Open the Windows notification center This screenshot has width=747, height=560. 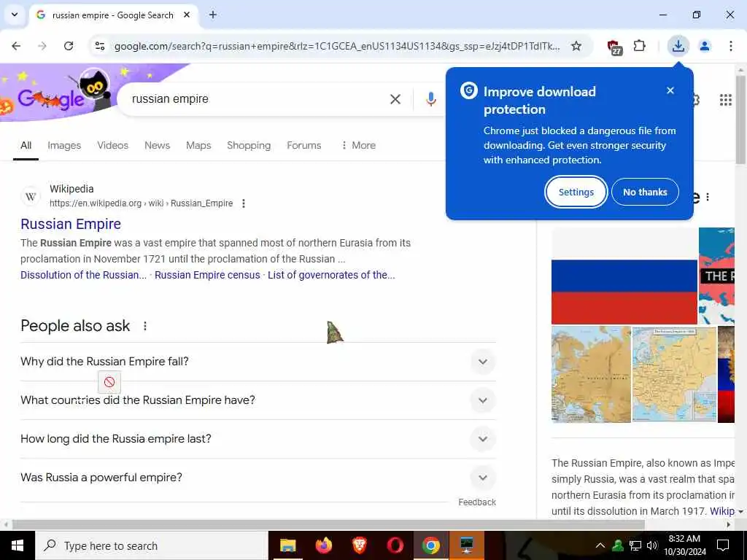(x=723, y=545)
